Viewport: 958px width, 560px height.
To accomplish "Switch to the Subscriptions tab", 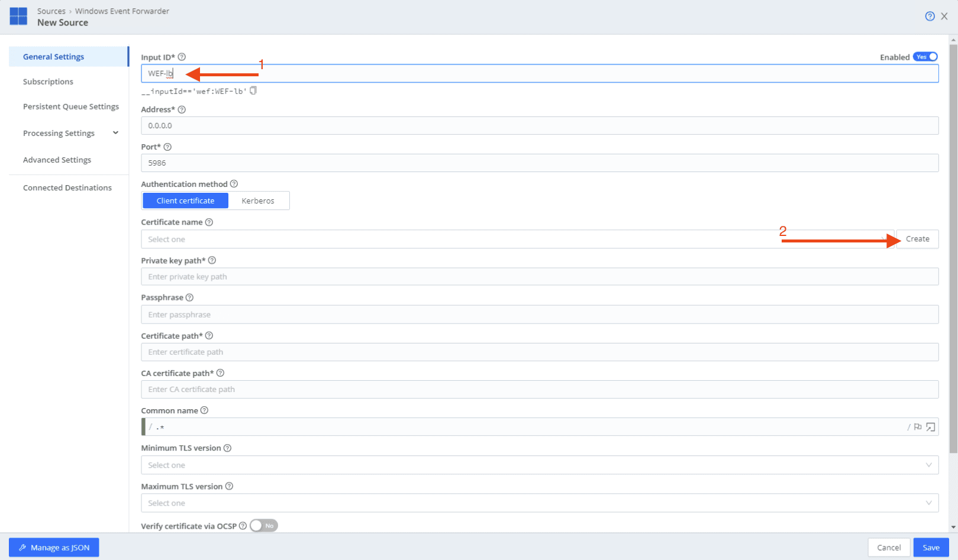I will pos(48,81).
